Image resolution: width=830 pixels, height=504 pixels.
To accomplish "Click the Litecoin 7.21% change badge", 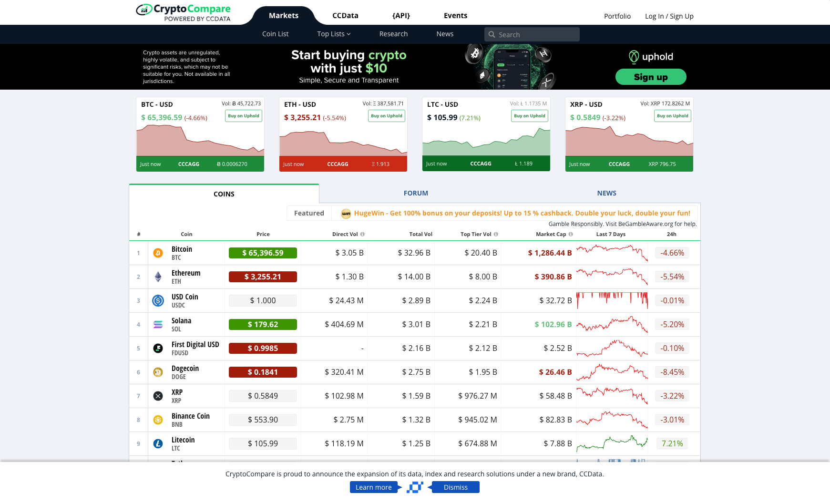I will click(672, 444).
